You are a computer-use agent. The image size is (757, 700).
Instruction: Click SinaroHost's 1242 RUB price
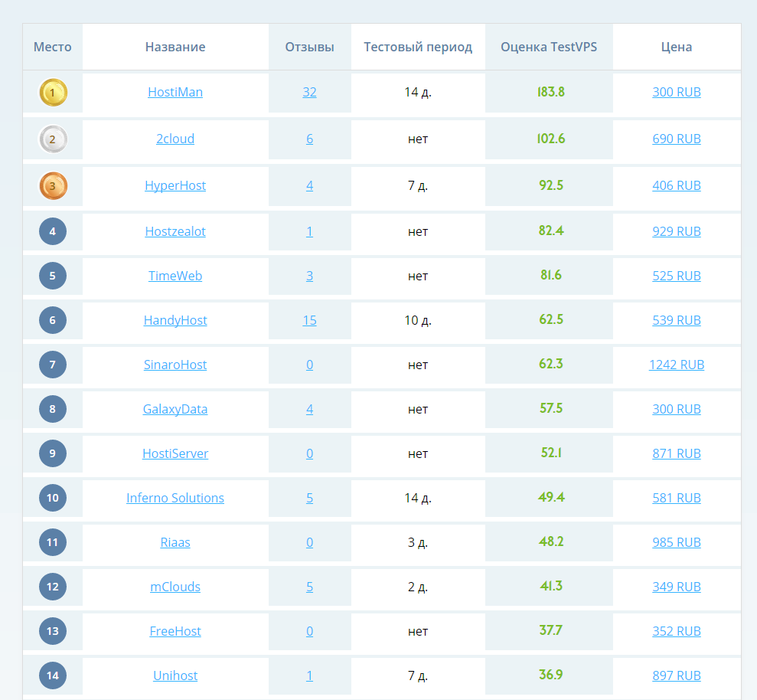(x=677, y=365)
